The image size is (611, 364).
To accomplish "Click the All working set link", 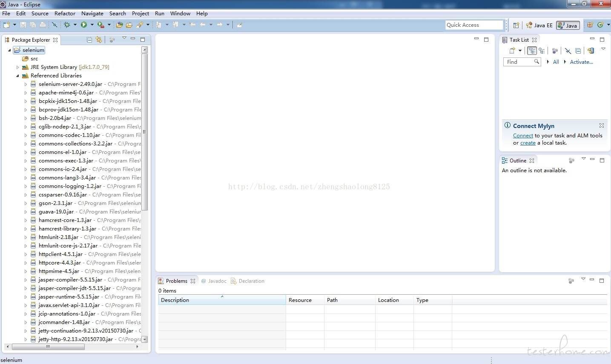I will pyautogui.click(x=556, y=62).
